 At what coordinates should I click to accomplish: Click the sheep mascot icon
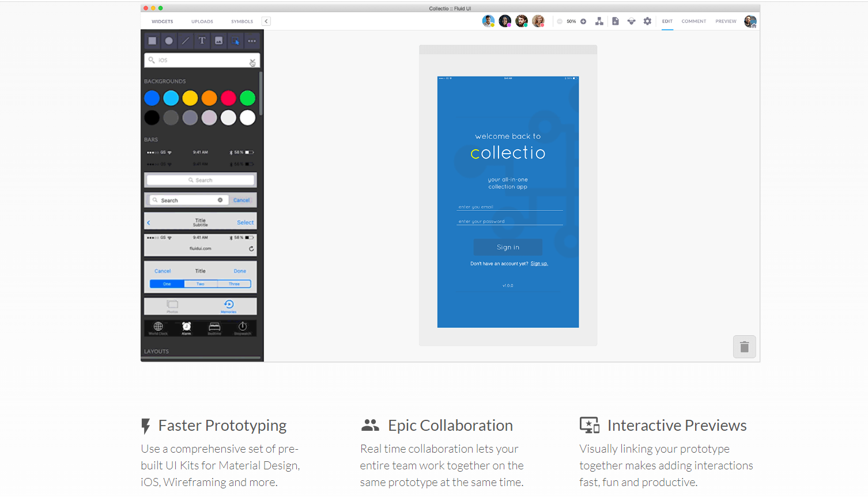click(632, 21)
